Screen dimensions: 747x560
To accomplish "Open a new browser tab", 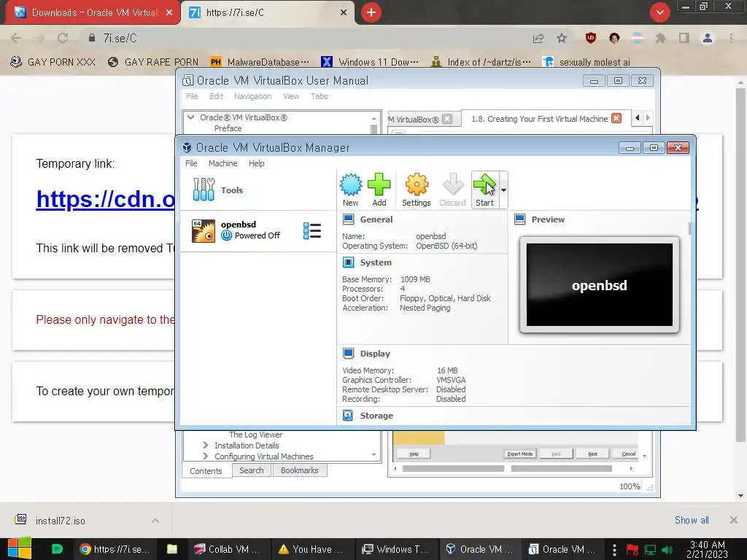I will (x=371, y=12).
